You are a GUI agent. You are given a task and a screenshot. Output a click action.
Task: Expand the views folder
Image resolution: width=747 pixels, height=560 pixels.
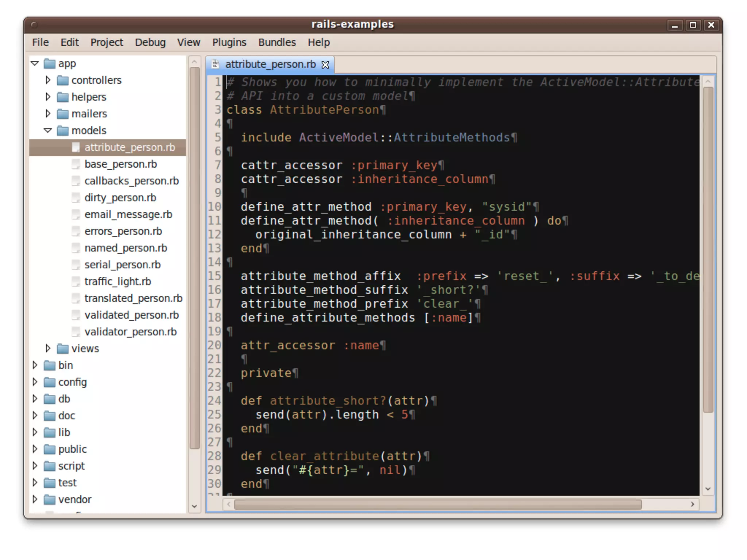coord(48,349)
